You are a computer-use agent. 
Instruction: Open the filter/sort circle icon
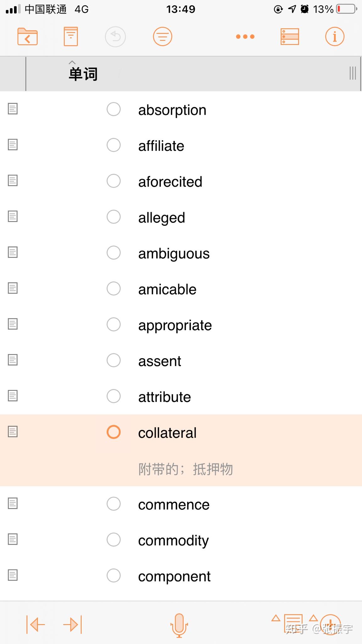pos(162,36)
